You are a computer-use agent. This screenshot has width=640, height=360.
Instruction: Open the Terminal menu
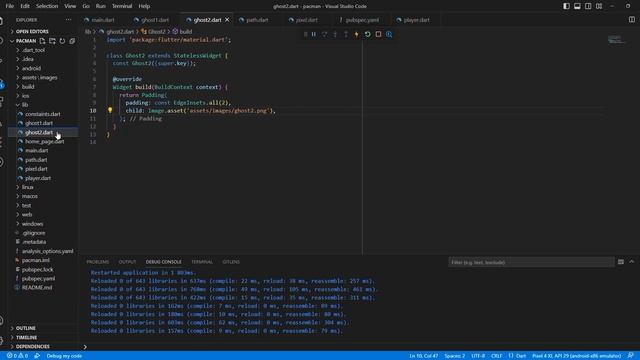[x=122, y=6]
